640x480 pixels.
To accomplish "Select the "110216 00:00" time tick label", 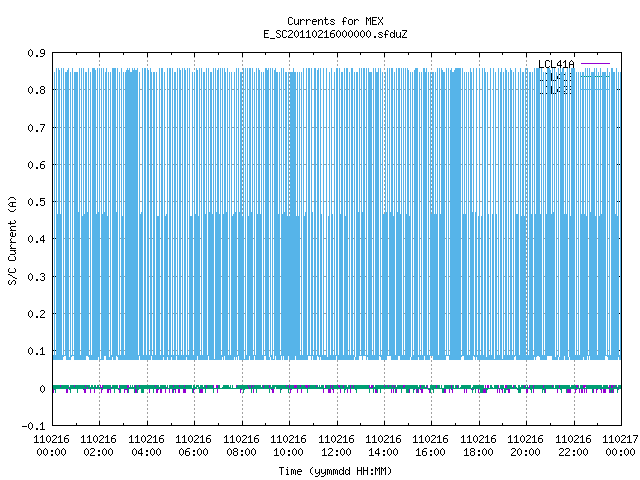I will point(51,446).
